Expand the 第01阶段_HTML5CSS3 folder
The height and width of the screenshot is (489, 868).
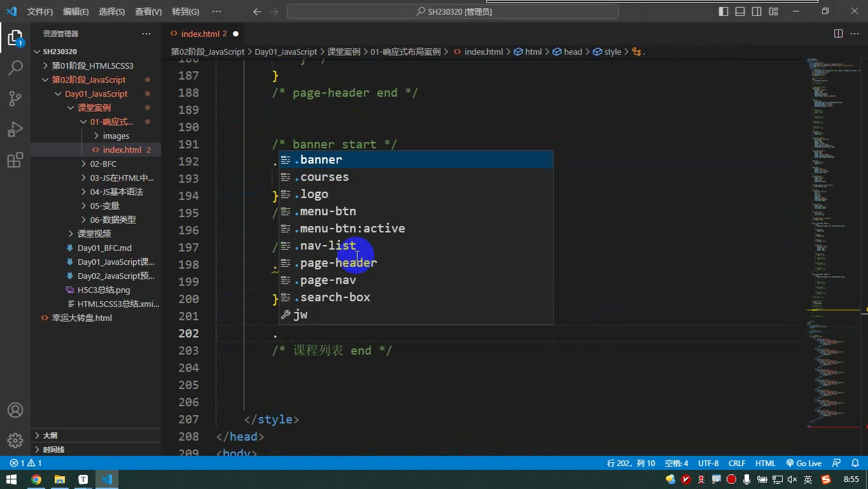tap(92, 66)
